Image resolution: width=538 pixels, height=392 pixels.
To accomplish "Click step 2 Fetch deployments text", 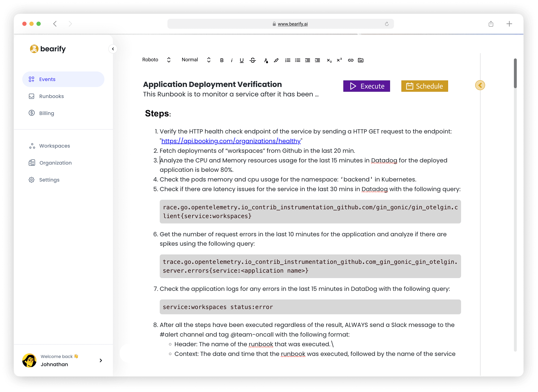I will (x=257, y=151).
